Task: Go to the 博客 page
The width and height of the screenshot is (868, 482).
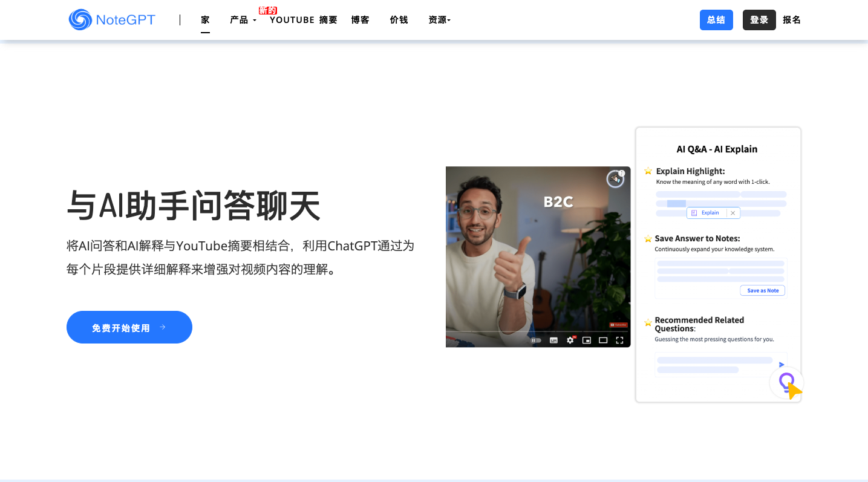Action: coord(360,20)
